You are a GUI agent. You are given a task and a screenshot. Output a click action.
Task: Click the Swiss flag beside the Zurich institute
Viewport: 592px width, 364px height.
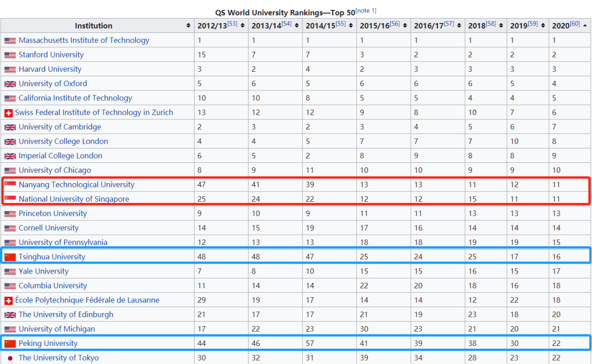point(8,113)
